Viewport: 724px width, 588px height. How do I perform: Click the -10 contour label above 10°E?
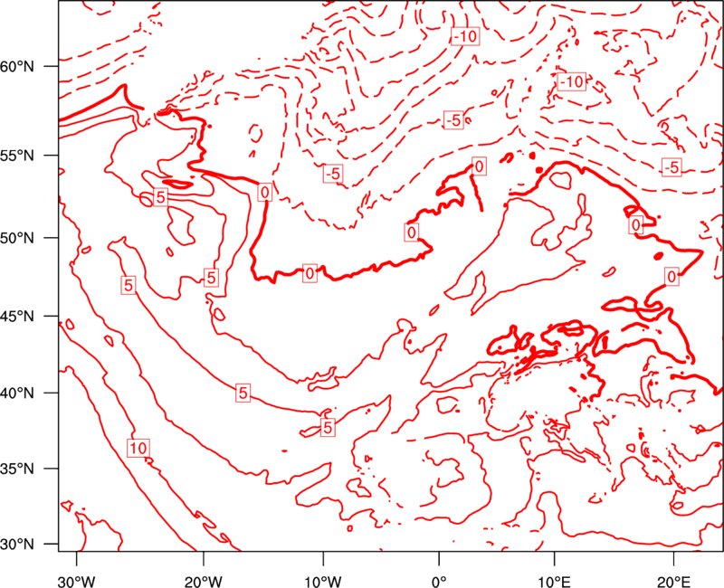572,81
